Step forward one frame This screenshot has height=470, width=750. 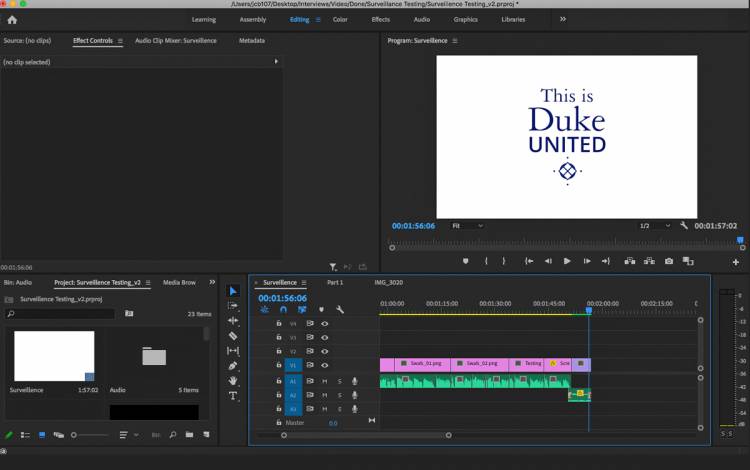[587, 261]
